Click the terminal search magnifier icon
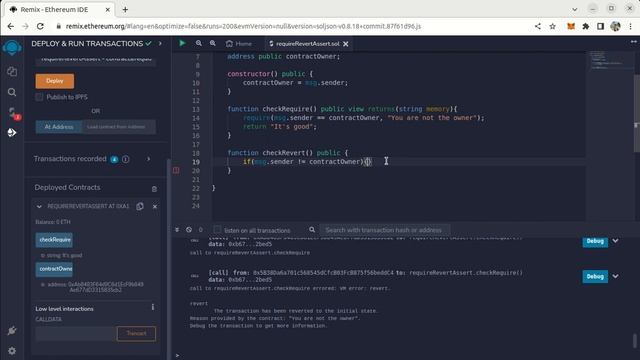The height and width of the screenshot is (360, 640). pos(312,230)
